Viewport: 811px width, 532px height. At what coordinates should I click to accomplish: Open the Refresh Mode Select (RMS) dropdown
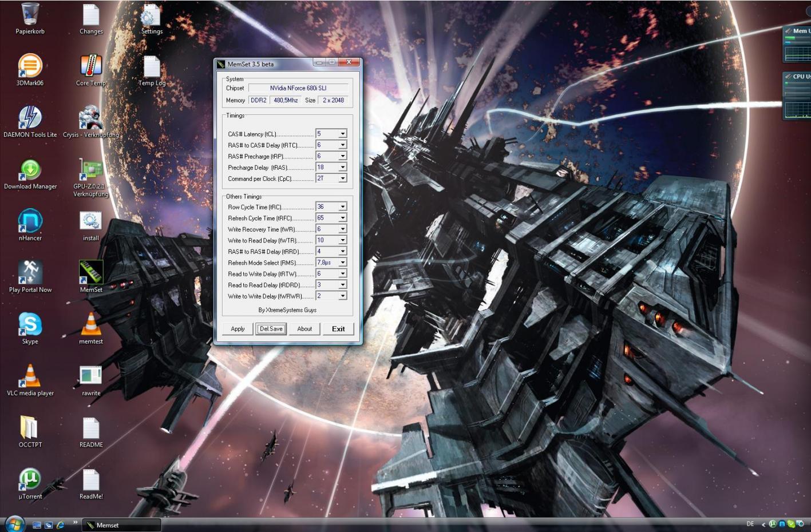(331, 263)
